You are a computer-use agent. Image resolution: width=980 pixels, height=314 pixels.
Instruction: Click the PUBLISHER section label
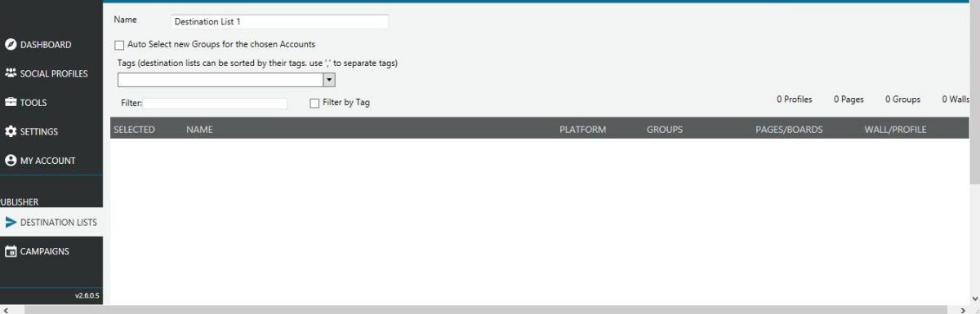tap(20, 202)
